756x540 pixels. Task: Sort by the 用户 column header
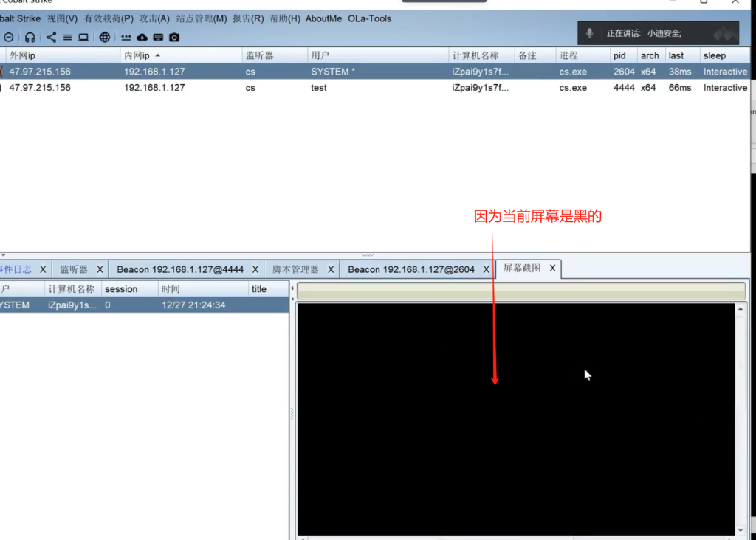coord(378,55)
